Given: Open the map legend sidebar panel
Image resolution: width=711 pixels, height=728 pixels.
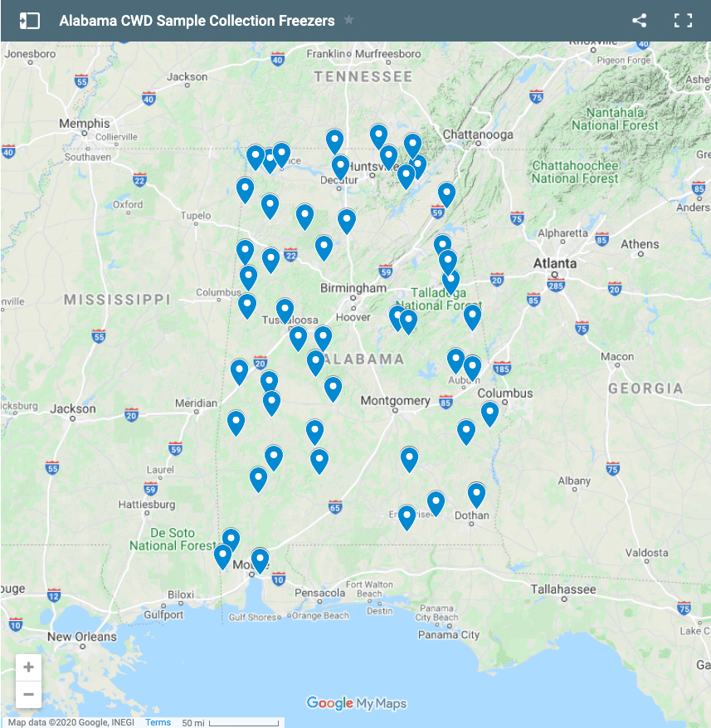Looking at the screenshot, I should point(30,21).
